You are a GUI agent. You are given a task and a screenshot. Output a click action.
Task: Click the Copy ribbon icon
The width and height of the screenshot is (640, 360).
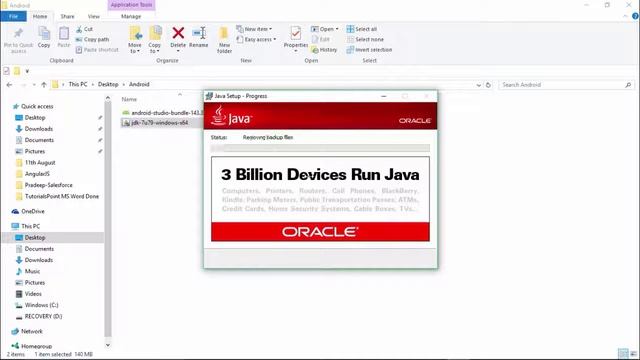point(44,33)
